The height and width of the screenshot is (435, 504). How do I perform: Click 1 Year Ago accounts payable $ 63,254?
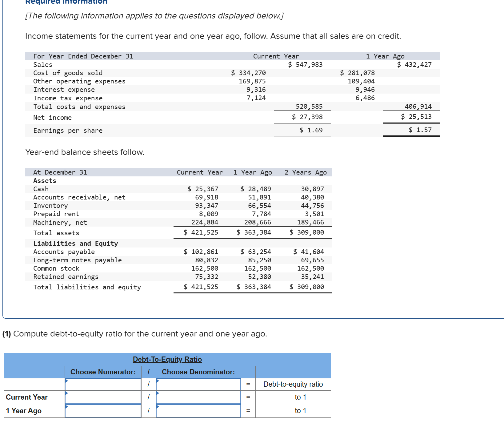(x=256, y=252)
